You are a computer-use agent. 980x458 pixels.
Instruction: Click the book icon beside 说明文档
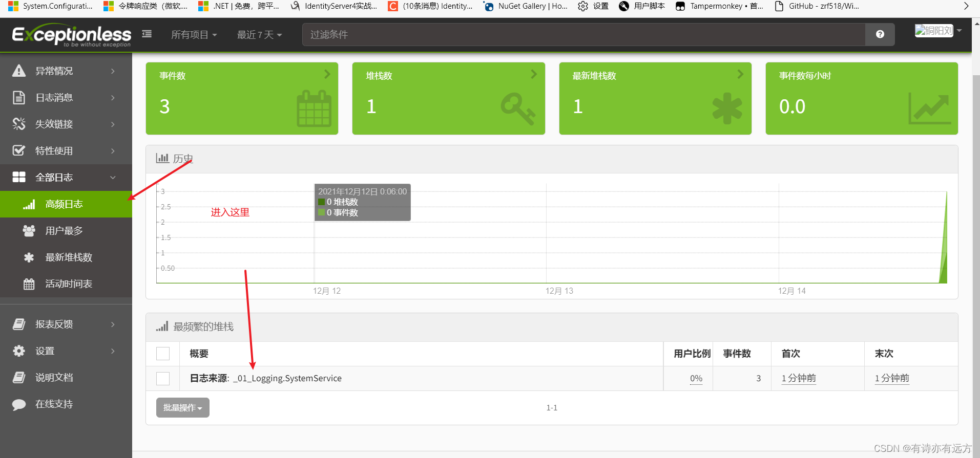(19, 377)
